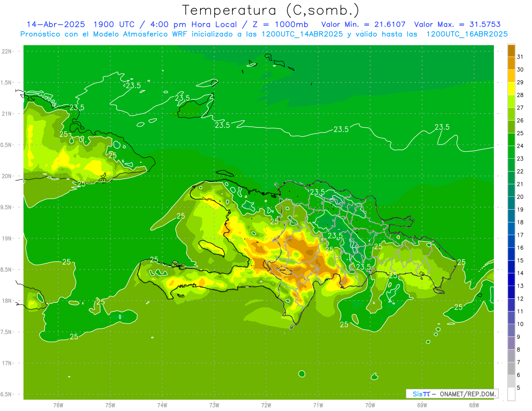Select the 'Z = 1000mb' level label
The image size is (532, 411).
(280, 24)
